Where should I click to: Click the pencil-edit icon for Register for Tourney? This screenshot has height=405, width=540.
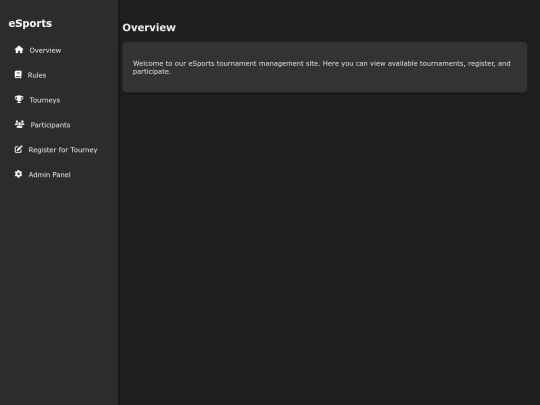[x=19, y=149]
